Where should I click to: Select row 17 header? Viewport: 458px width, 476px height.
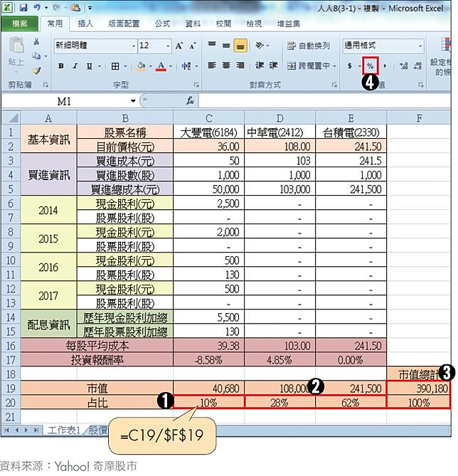click(11, 360)
